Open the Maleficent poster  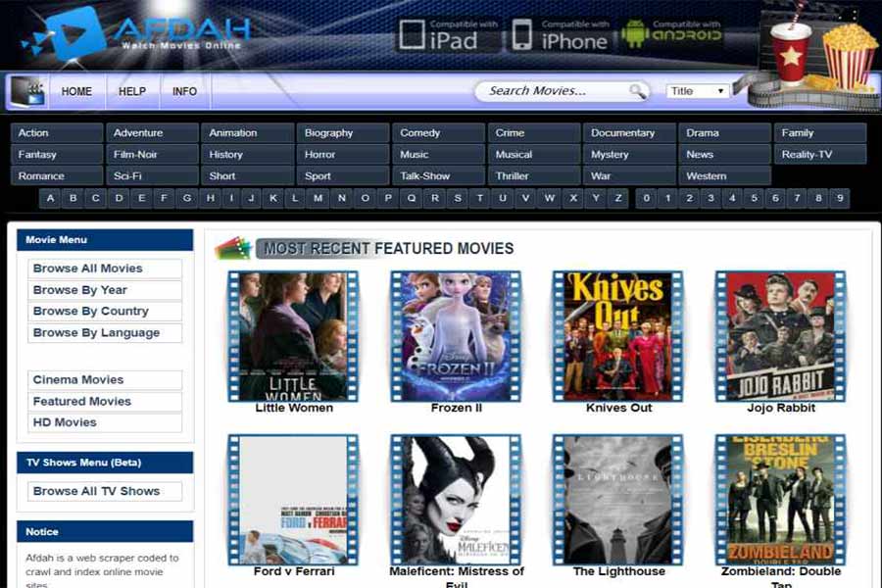point(456,499)
